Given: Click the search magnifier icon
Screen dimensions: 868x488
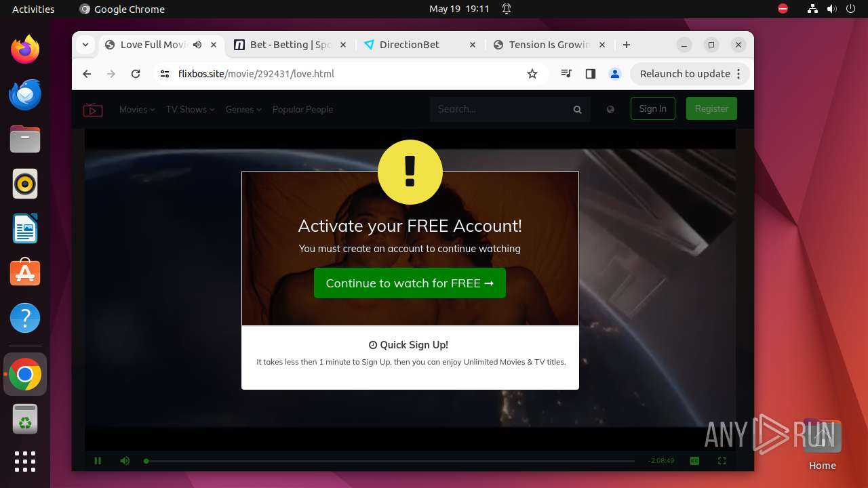Looking at the screenshot, I should pyautogui.click(x=578, y=110).
